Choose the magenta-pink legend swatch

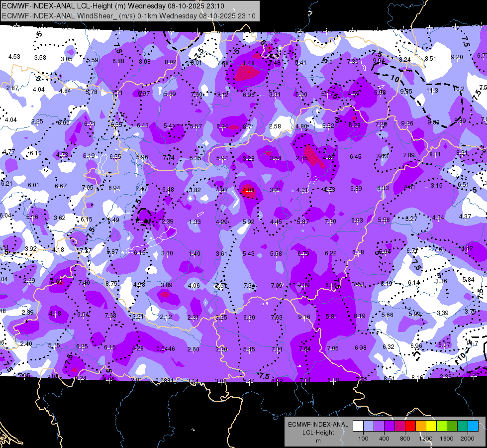coord(399,426)
